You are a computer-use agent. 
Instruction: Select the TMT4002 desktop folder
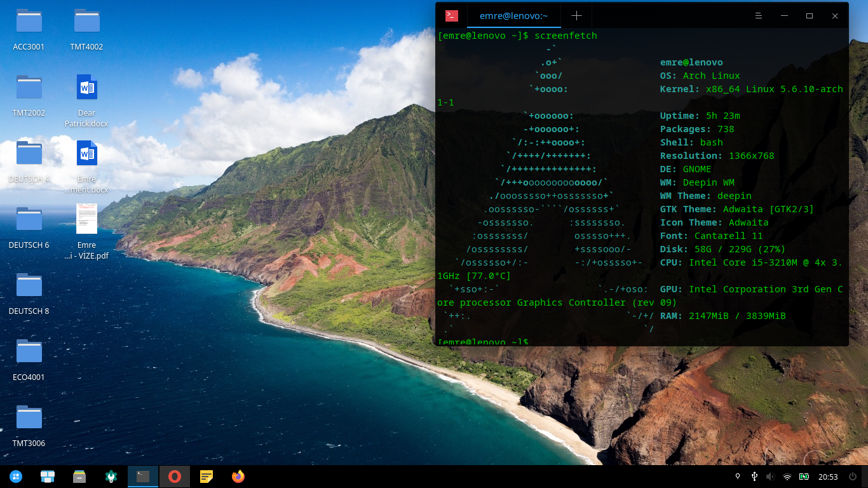pos(86,30)
